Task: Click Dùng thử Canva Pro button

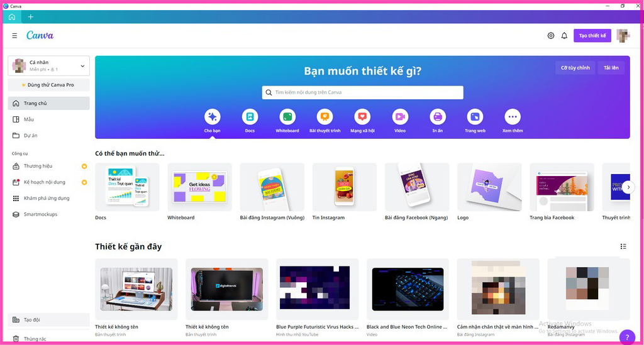Action: (49, 85)
